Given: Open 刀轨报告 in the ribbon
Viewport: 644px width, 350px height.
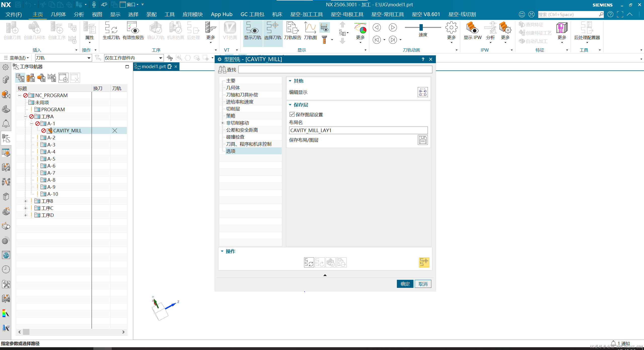Looking at the screenshot, I should click(292, 31).
